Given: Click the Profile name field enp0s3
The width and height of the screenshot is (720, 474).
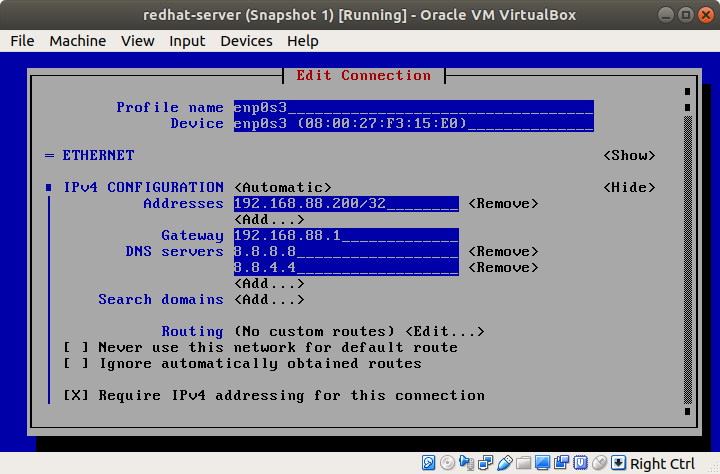Looking at the screenshot, I should [x=414, y=107].
